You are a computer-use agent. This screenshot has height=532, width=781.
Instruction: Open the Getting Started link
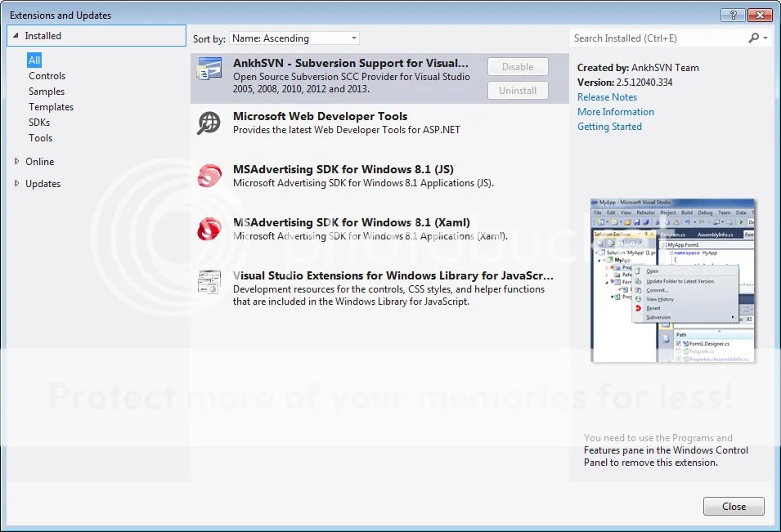coord(609,127)
